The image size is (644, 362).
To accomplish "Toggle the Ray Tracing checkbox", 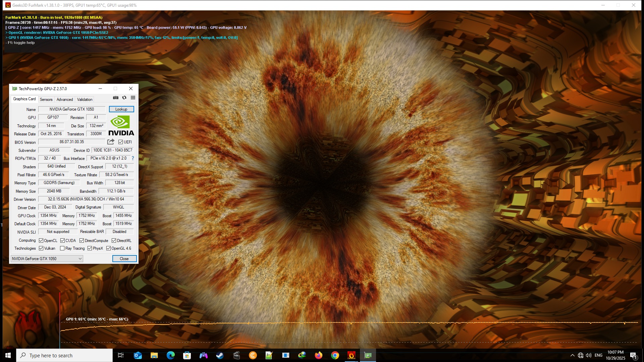I will 62,248.
